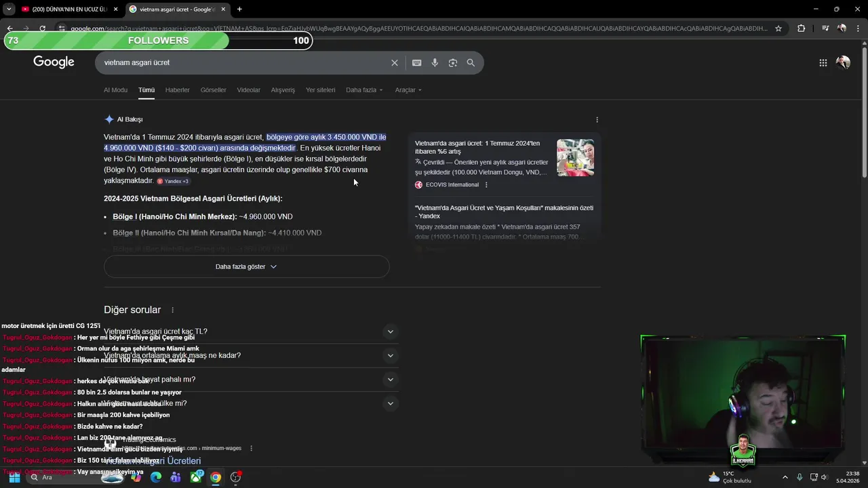Select the Alışveriş results tab
The width and height of the screenshot is (868, 488).
283,89
